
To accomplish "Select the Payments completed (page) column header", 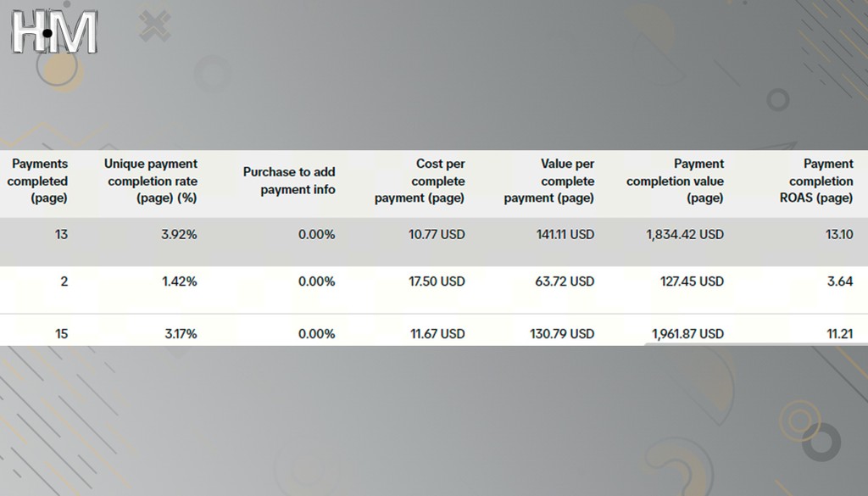I will point(37,181).
